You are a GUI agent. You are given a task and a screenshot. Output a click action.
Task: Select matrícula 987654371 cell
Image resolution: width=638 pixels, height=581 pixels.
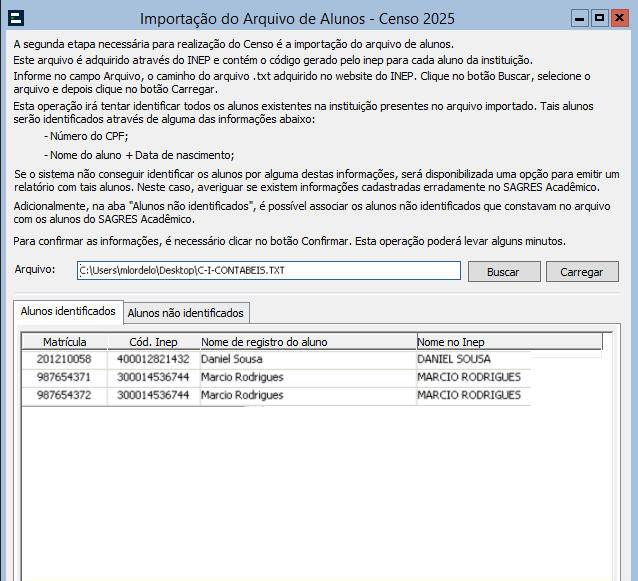coord(64,377)
